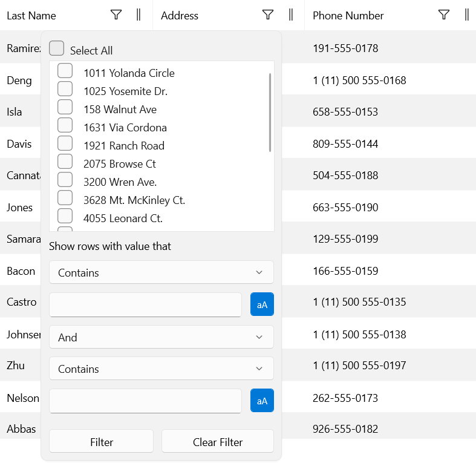This screenshot has width=476, height=463.
Task: Select phone cell 191-555-0178
Action: click(345, 48)
